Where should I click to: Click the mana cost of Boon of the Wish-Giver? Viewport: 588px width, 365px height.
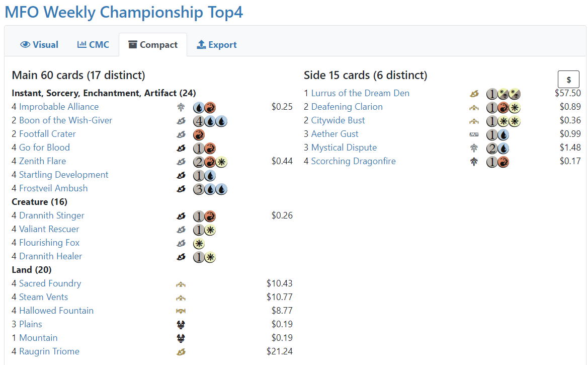[210, 121]
